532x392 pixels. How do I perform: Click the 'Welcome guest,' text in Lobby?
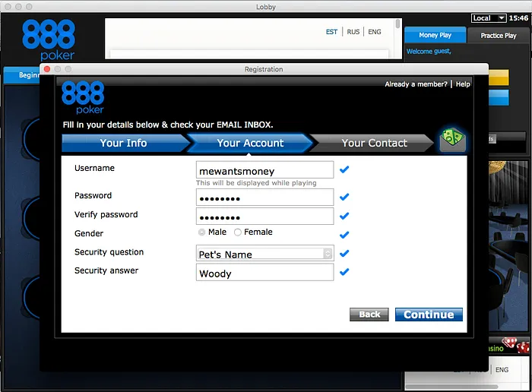point(429,51)
